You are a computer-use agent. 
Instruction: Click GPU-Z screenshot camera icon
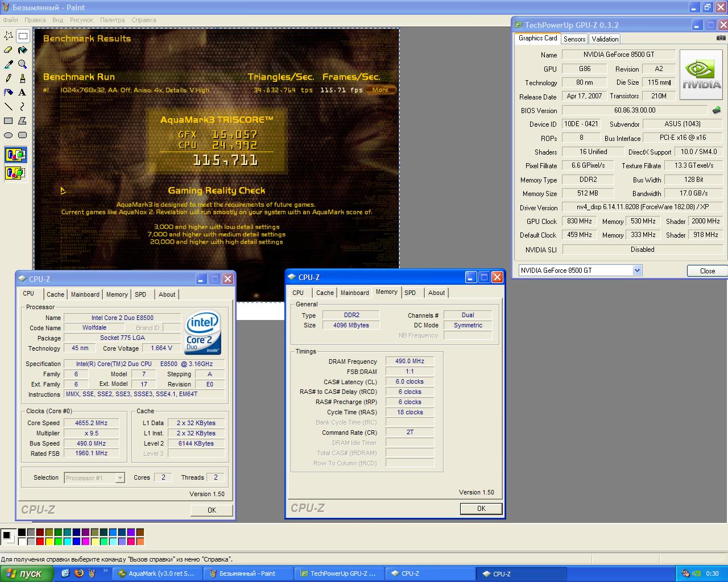pos(721,38)
